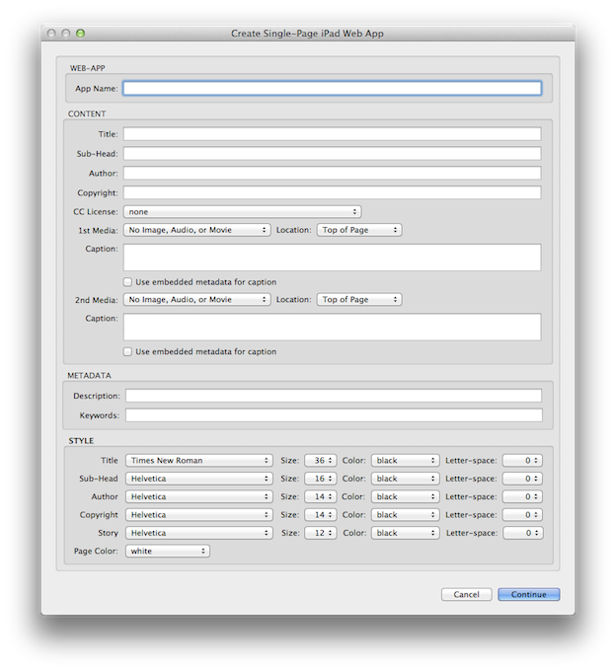Open the Story Color dropdown
Screen dimensions: 616x672
406,533
